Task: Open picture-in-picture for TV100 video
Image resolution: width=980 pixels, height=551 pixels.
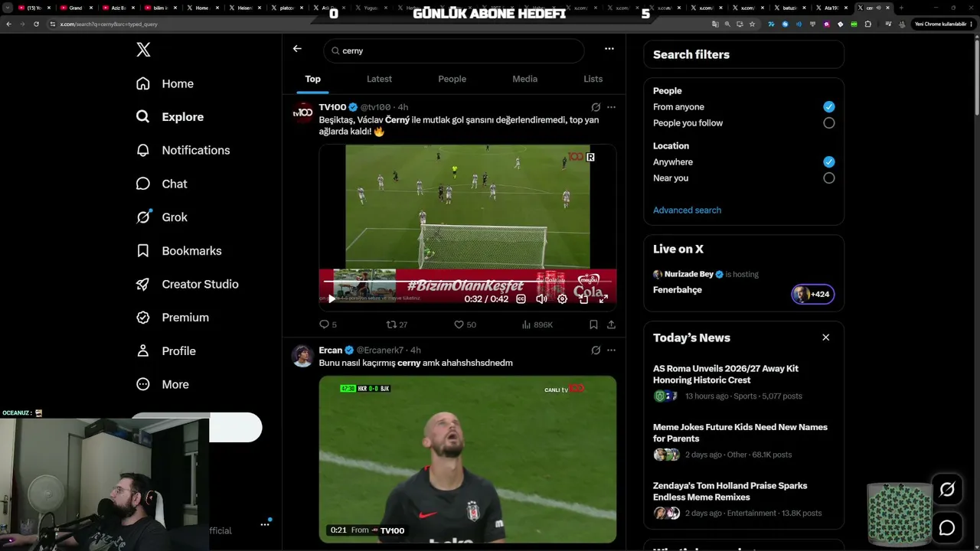Action: click(x=583, y=299)
